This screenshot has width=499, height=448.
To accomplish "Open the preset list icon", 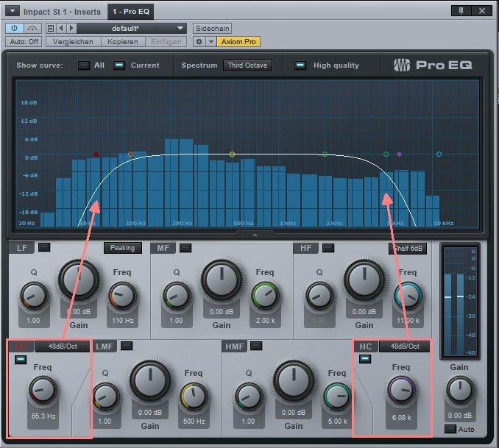I will pos(51,28).
